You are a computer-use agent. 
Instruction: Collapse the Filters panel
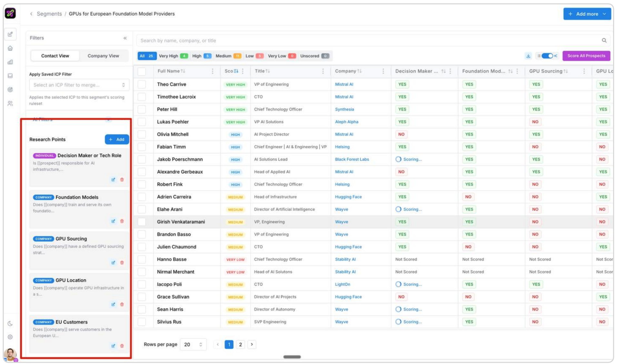point(125,38)
